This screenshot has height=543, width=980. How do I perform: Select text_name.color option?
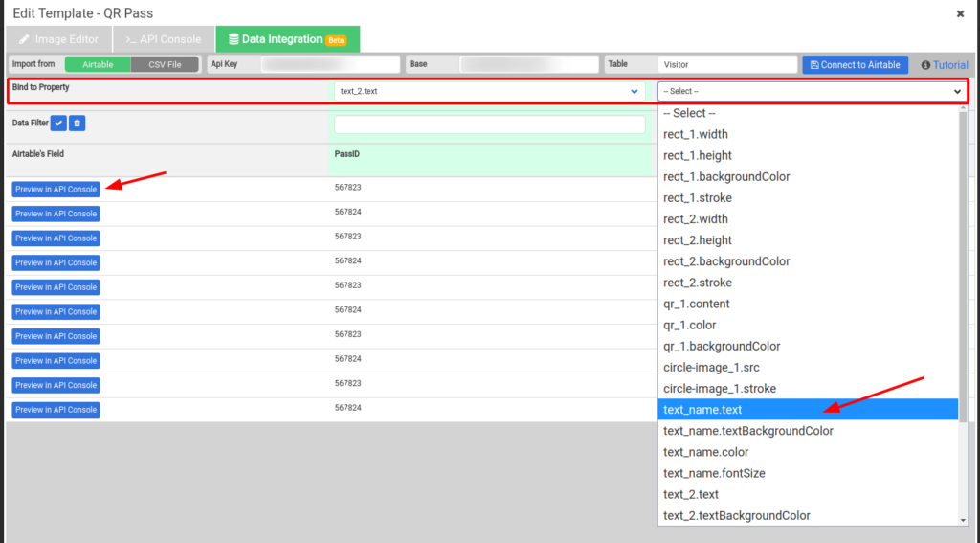808,453
